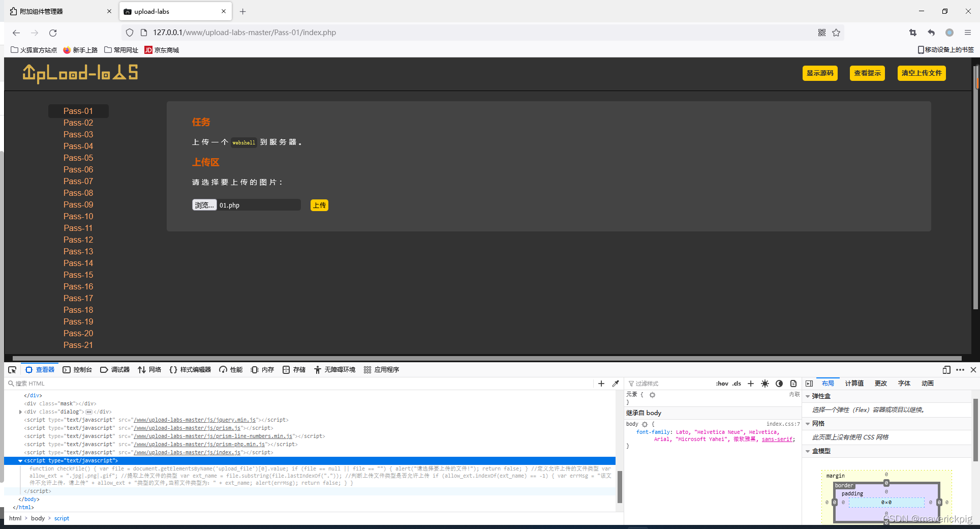Toggle responsive design mode icon
980x529 pixels.
click(x=946, y=370)
